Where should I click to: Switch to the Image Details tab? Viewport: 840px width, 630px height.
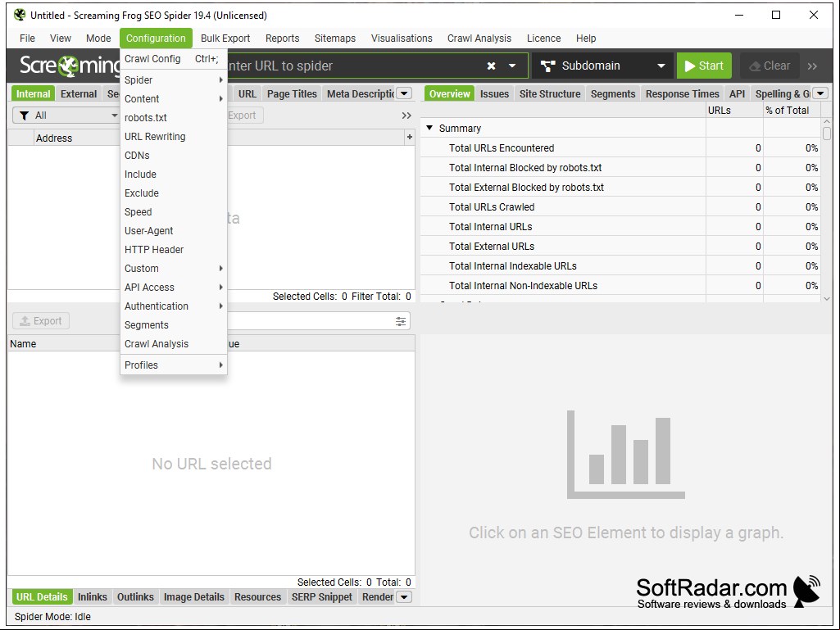click(x=194, y=596)
